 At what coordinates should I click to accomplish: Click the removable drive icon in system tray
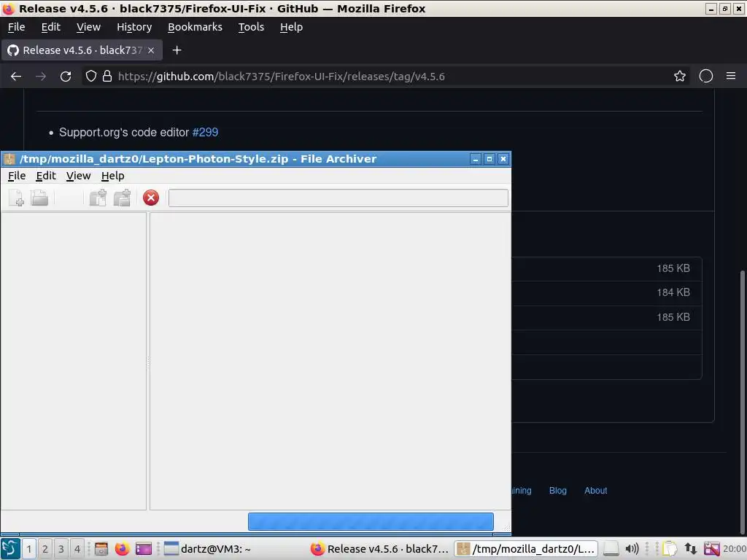coord(611,549)
